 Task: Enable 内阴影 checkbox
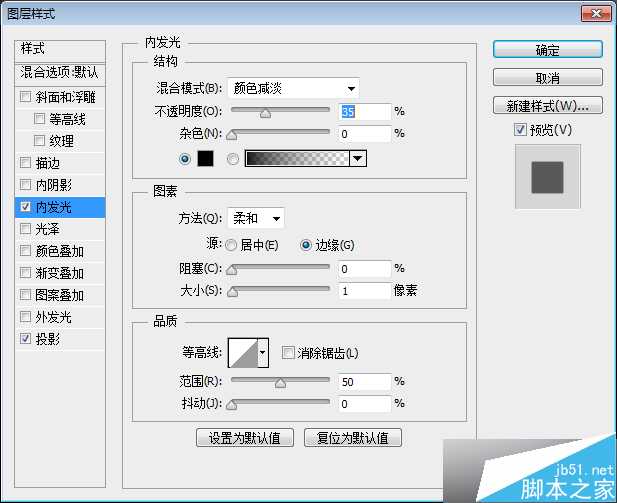tap(26, 184)
